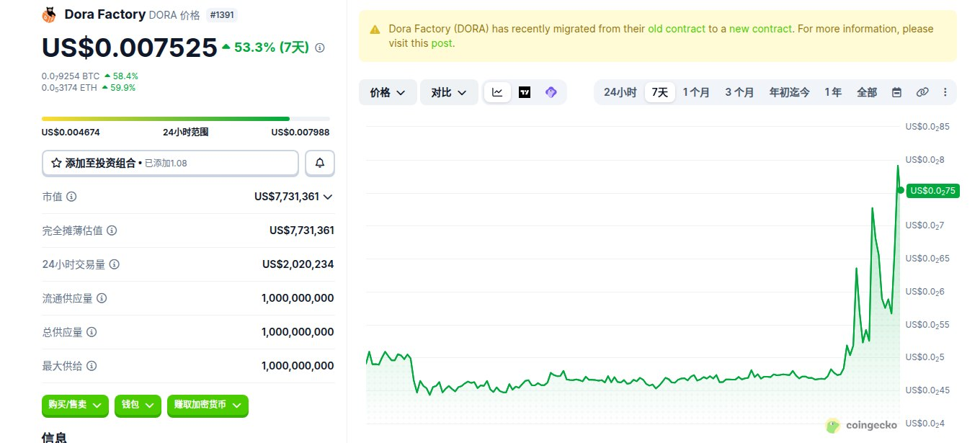Open the post link in the notice
Screen dimensions: 980x443
(x=442, y=43)
